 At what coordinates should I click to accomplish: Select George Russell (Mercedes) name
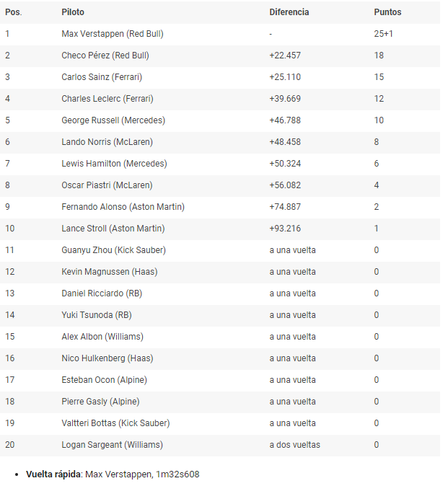click(113, 120)
